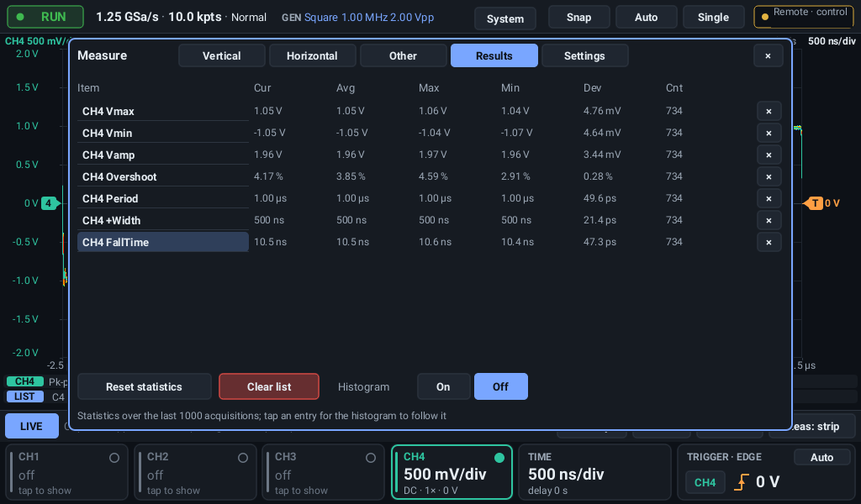Change trigger mode Auto button
This screenshot has width=861, height=504.
(x=822, y=458)
